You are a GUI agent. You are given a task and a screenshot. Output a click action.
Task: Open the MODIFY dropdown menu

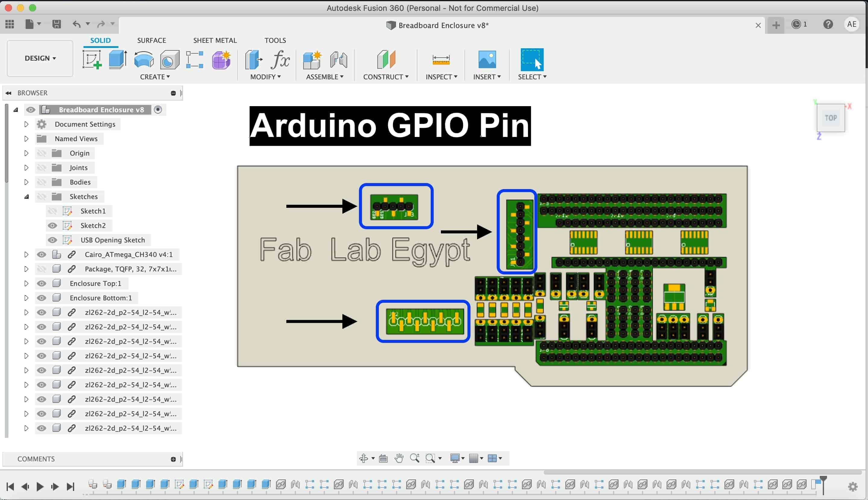tap(265, 77)
